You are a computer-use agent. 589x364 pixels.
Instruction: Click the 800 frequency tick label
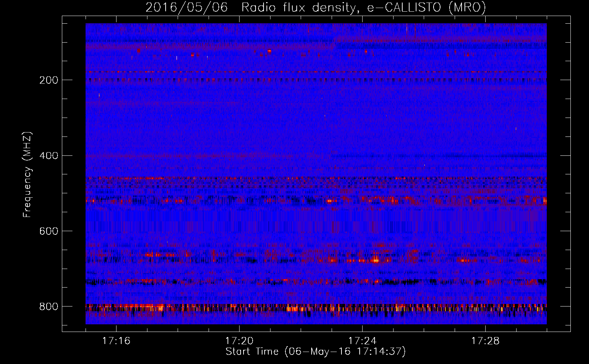[49, 306]
